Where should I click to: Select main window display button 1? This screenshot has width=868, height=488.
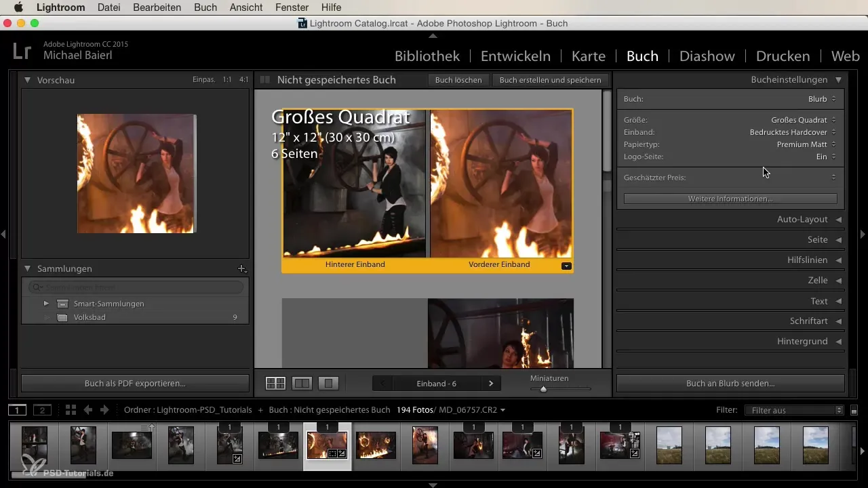pyautogui.click(x=17, y=410)
